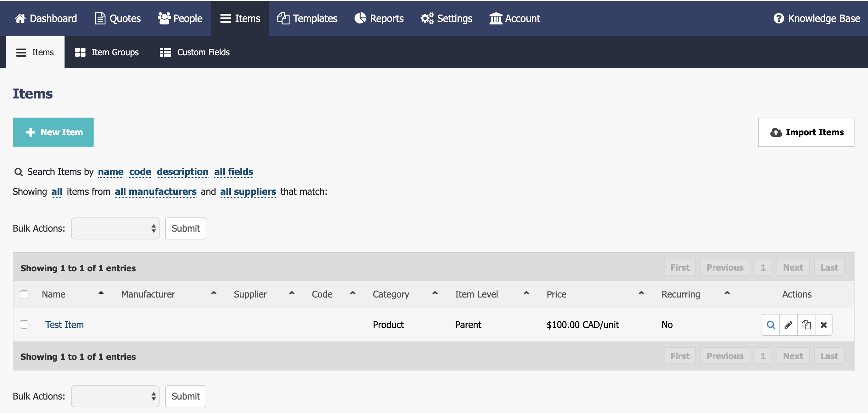This screenshot has height=413, width=868.
Task: Search items by description link
Action: pos(183,172)
